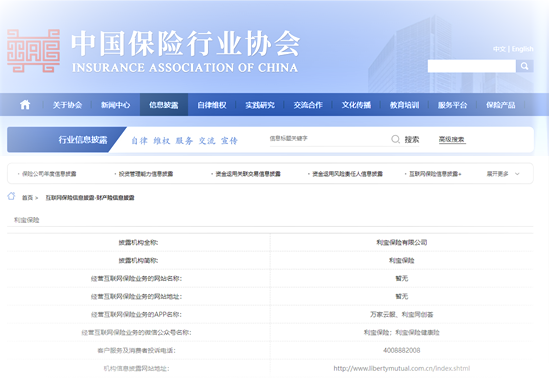Click the 搜索 button

point(412,139)
